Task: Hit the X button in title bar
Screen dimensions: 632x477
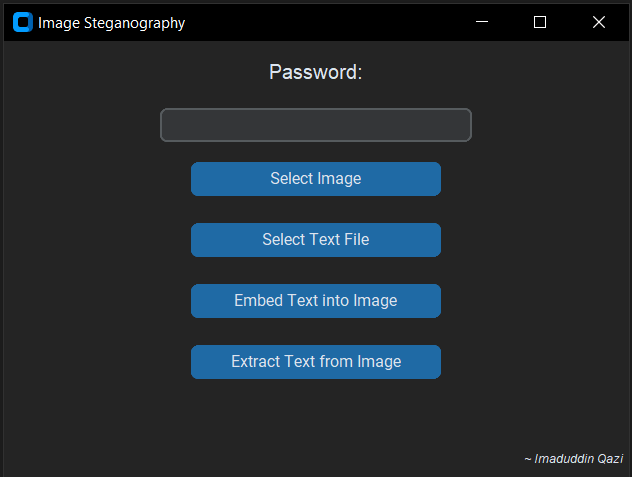Action: 599,22
